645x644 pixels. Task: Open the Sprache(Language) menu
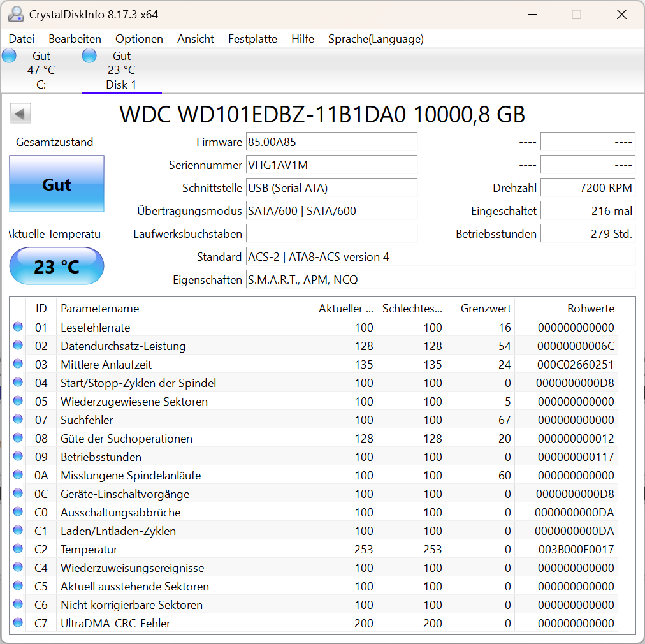point(375,39)
